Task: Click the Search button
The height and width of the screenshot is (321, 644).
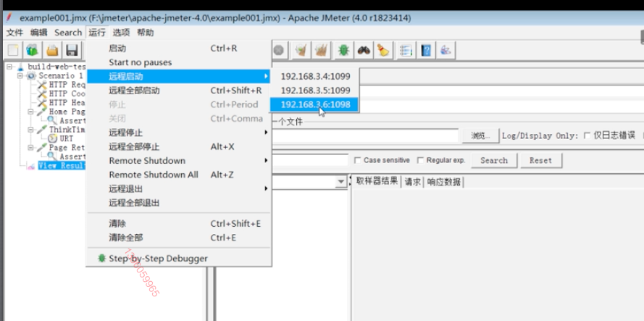Action: [493, 161]
